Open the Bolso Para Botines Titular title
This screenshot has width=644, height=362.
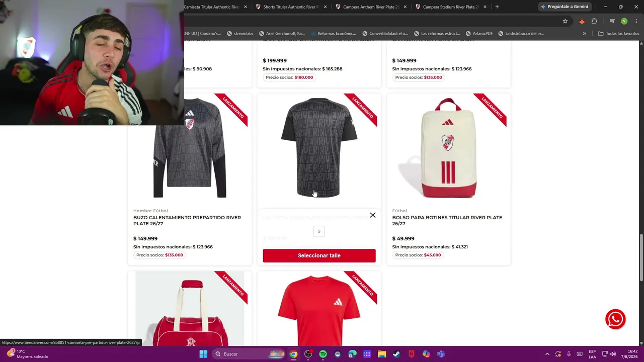coord(447,221)
